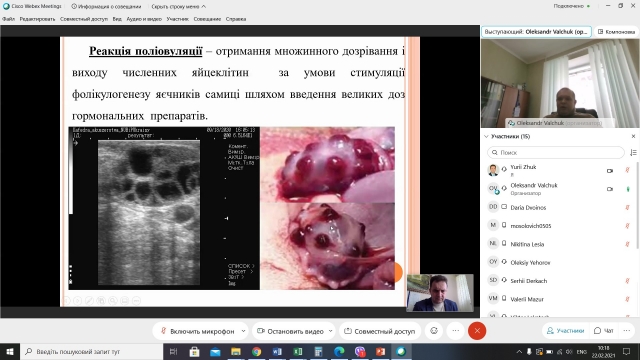Click the self-view video thumbnail

click(440, 293)
